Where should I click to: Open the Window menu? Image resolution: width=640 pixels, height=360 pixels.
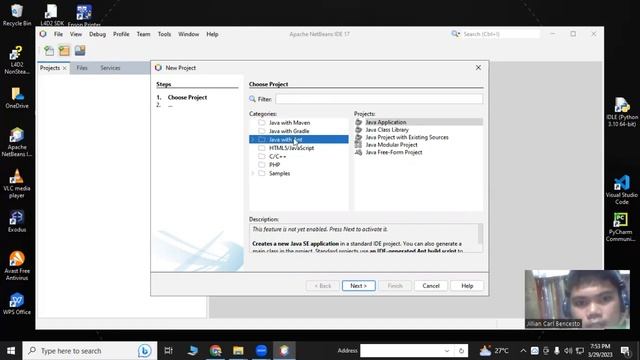click(189, 34)
